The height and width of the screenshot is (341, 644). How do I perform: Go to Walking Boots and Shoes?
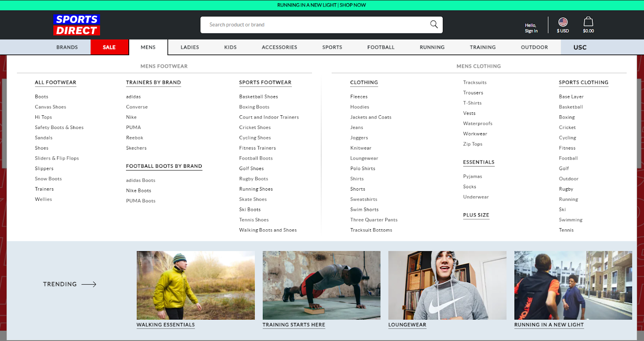[268, 230]
